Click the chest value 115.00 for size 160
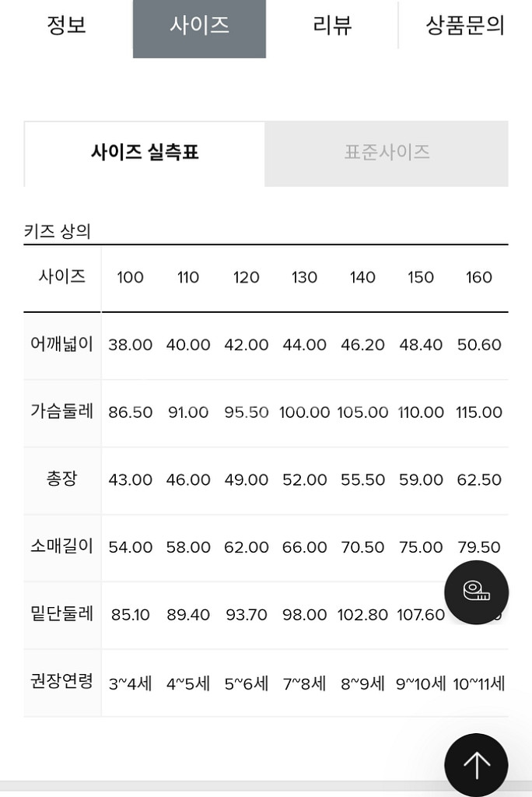Image resolution: width=532 pixels, height=797 pixels. (x=479, y=413)
